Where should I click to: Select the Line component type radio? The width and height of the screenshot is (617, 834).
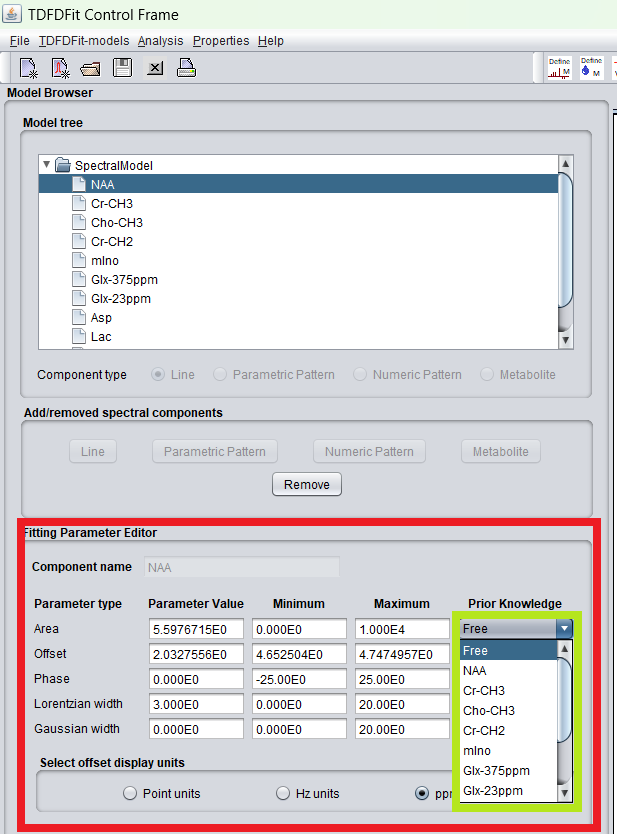[158, 374]
